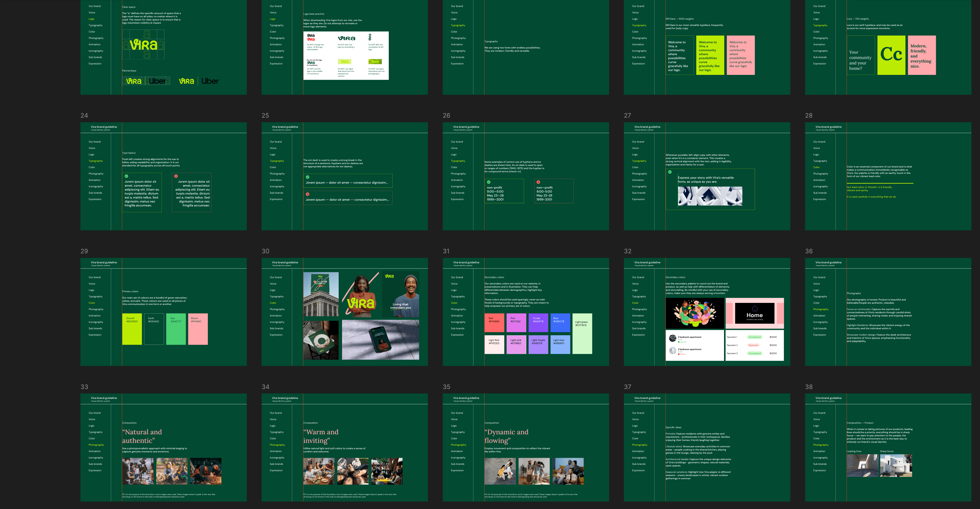Select frame label 32

[627, 251]
